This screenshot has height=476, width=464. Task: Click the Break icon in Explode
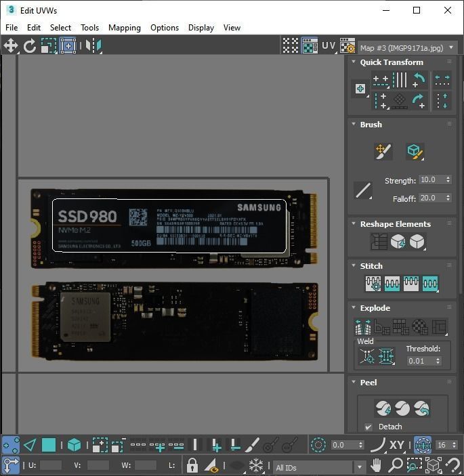[363, 326]
